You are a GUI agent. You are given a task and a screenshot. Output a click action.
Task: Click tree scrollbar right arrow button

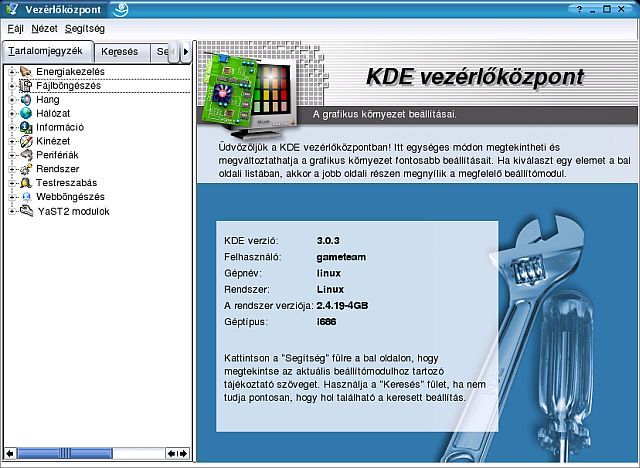coord(183,453)
